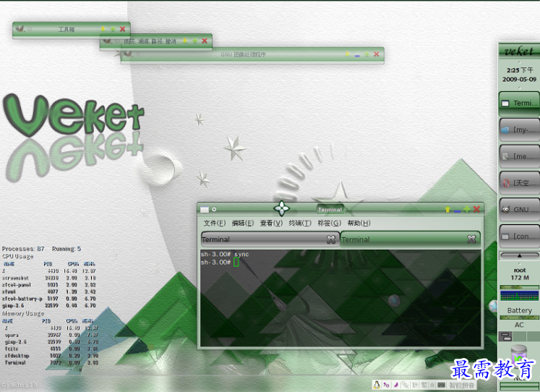Image resolution: width=540 pixels, height=392 pixels.
Task: Close the first grey Terminal tab
Action: [331, 239]
